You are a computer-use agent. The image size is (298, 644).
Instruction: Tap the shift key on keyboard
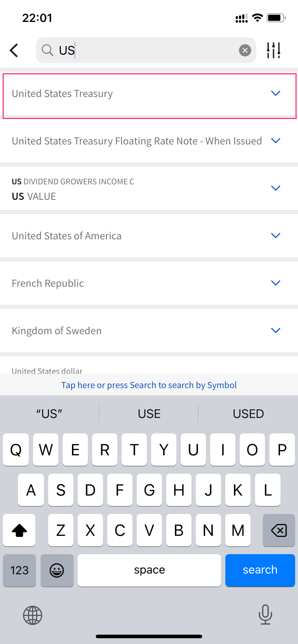click(19, 530)
